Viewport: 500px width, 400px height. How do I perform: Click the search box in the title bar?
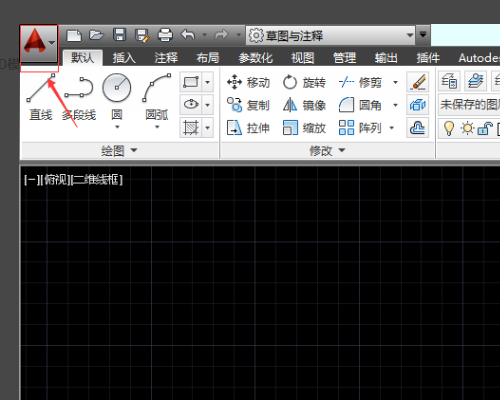(465, 35)
